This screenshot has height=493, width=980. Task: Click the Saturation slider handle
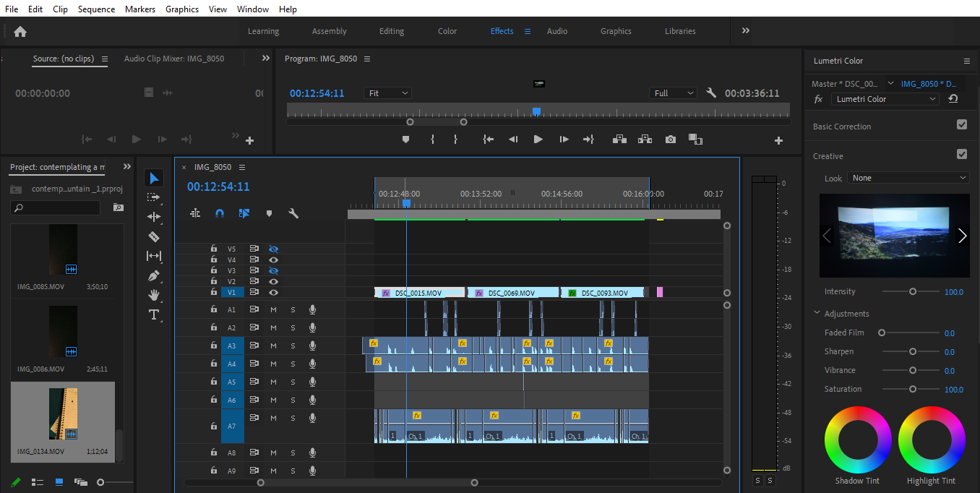(x=913, y=389)
